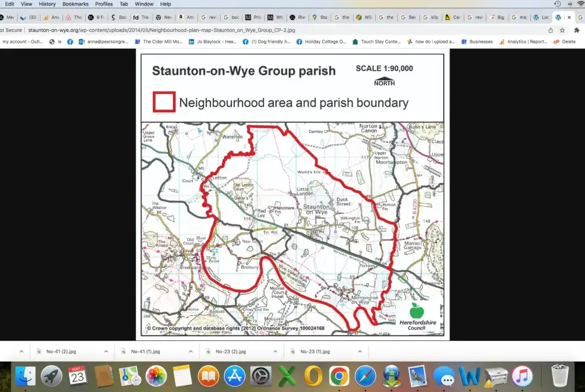Expand options for No-23 (1).jpg download

tap(360, 351)
